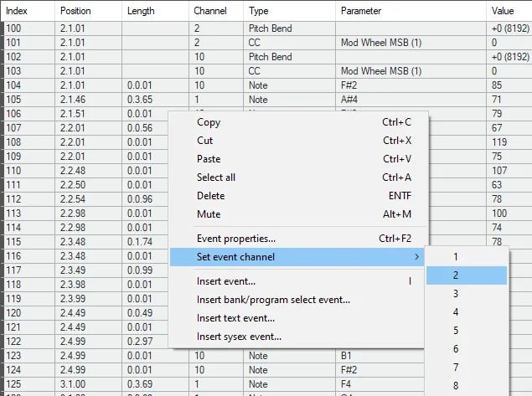
Task: Set event channel to 1 in submenu
Action: pos(467,257)
